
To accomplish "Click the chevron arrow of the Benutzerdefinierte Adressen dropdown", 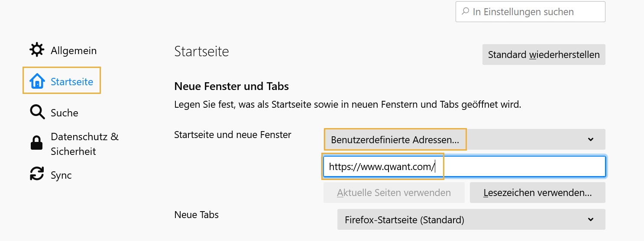I will click(591, 139).
